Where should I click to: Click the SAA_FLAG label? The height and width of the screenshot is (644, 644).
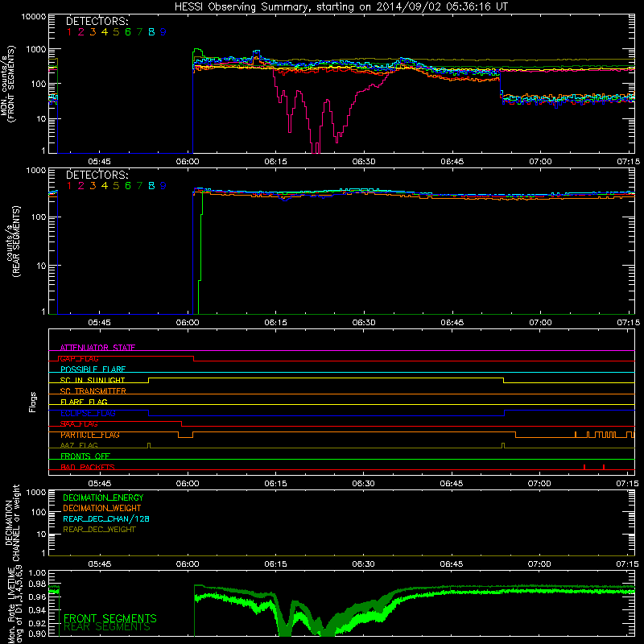tap(79, 424)
